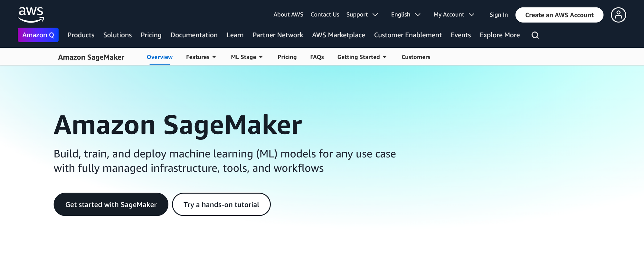The height and width of the screenshot is (258, 644).
Task: Click the tagline mentioning 'machine learning (ML) models'
Action: tap(225, 161)
